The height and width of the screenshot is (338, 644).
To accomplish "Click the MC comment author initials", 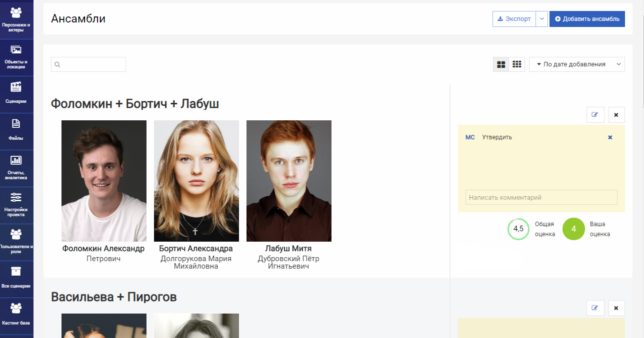I will tap(470, 137).
